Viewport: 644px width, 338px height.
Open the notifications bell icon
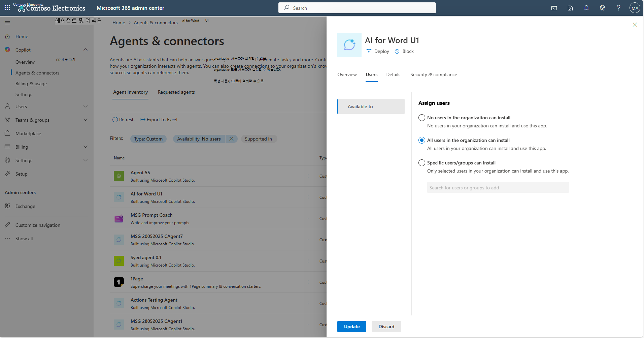click(586, 8)
